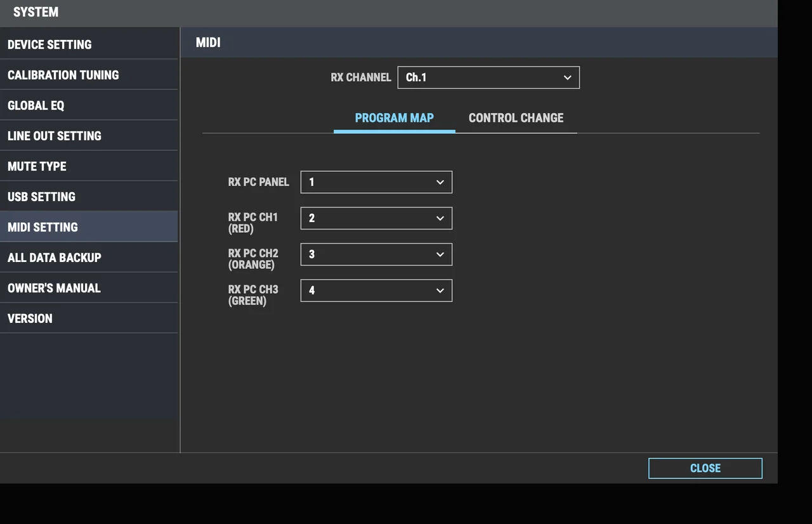Viewport: 812px width, 524px height.
Task: Open the RX PC CH2 (ORANGE) dropdown
Action: (376, 254)
